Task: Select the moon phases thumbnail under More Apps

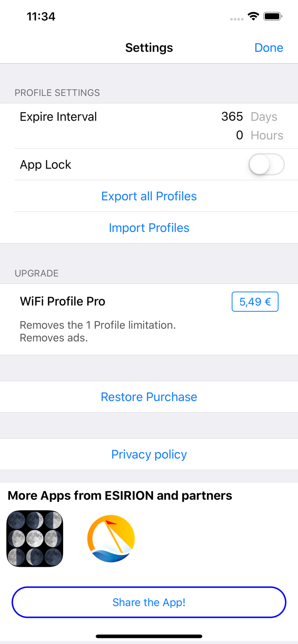Action: click(35, 538)
